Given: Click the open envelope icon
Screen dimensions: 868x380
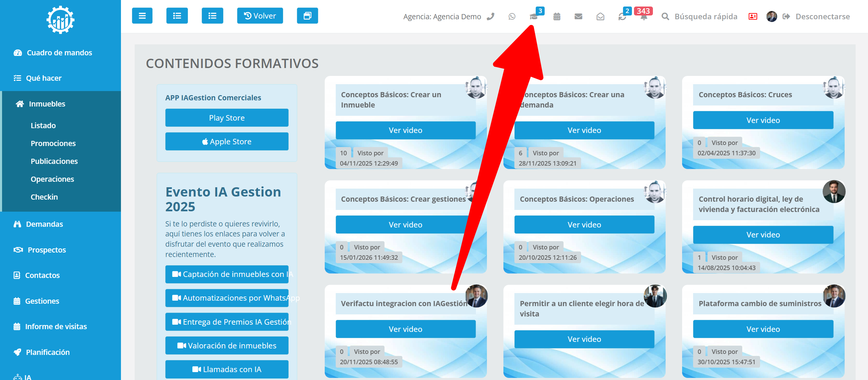Looking at the screenshot, I should point(600,16).
